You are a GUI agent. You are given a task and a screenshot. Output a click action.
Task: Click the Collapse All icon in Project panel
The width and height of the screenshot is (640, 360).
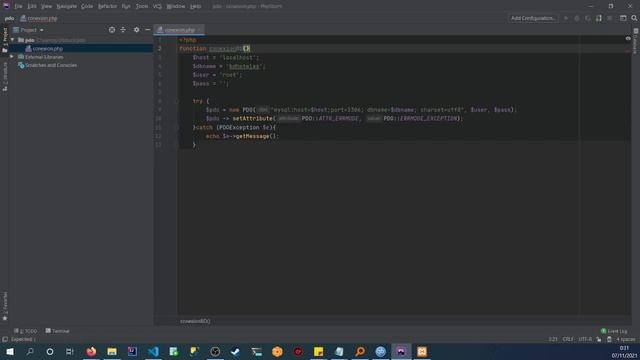tap(123, 30)
